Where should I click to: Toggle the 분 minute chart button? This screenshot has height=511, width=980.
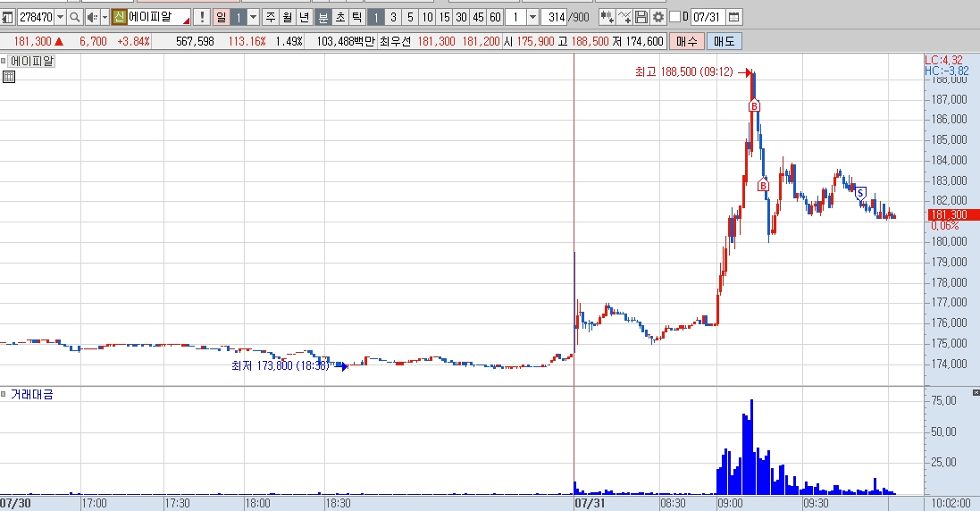(x=322, y=18)
